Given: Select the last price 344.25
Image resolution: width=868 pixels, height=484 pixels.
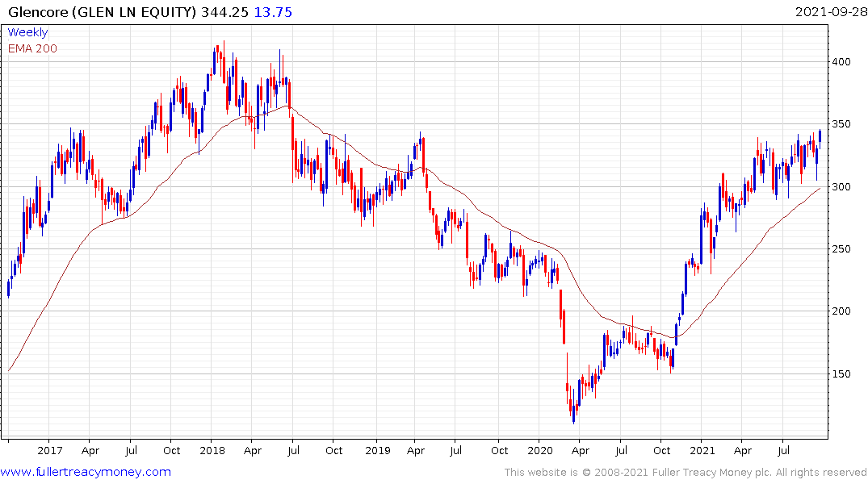Looking at the screenshot, I should [x=224, y=12].
